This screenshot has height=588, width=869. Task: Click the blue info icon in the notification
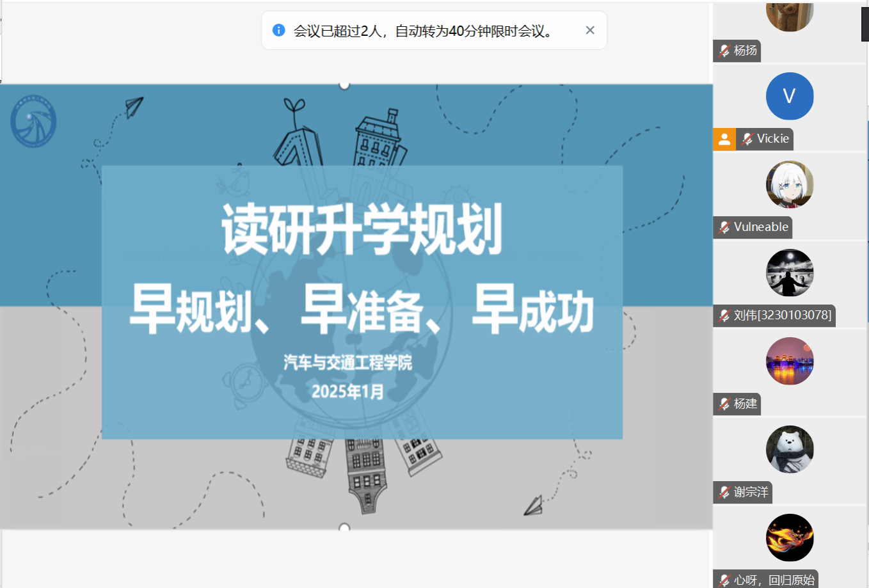click(x=278, y=30)
